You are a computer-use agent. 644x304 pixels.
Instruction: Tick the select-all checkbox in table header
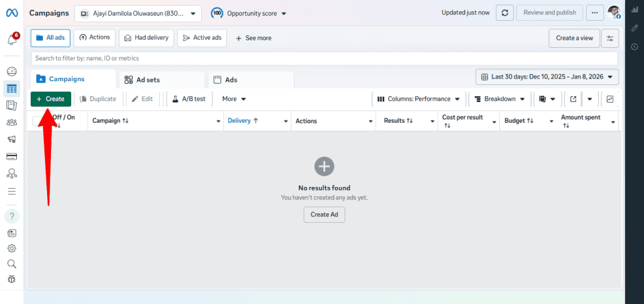38,121
